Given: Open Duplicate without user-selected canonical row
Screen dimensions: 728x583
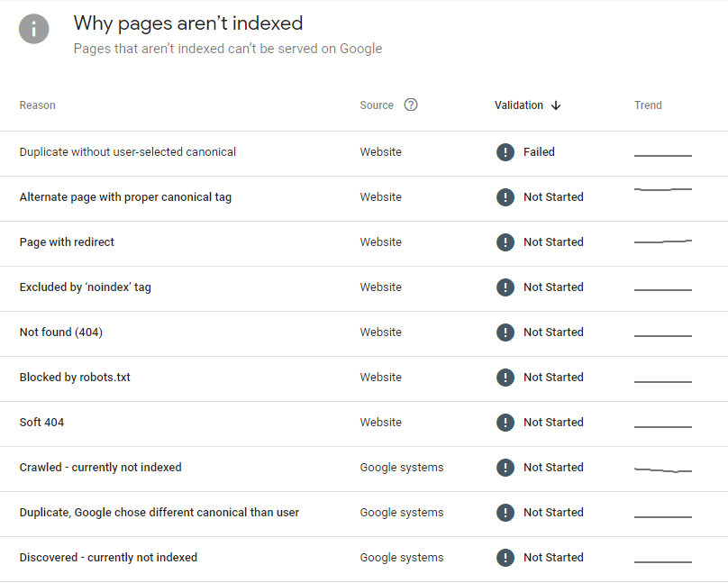Looking at the screenshot, I should pyautogui.click(x=128, y=152).
